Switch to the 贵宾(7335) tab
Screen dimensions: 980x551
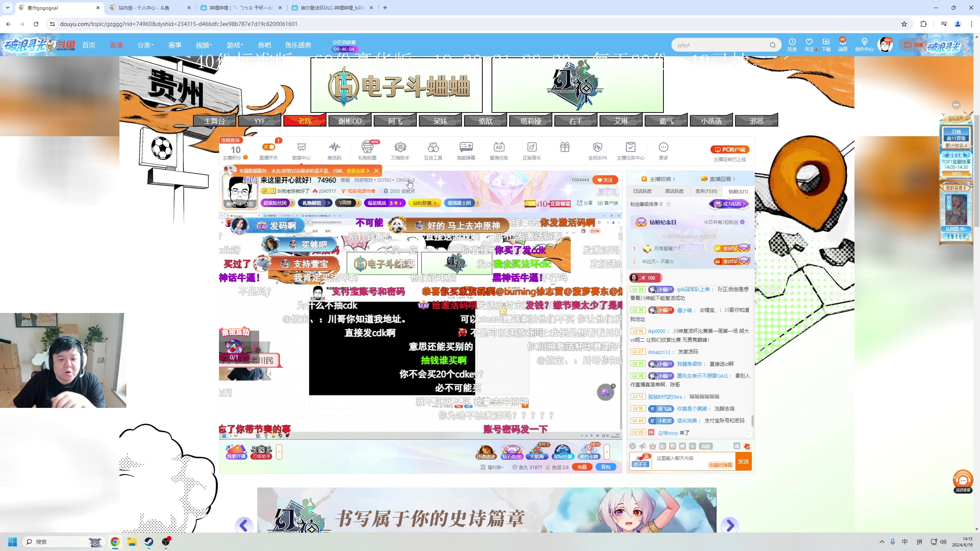click(706, 191)
